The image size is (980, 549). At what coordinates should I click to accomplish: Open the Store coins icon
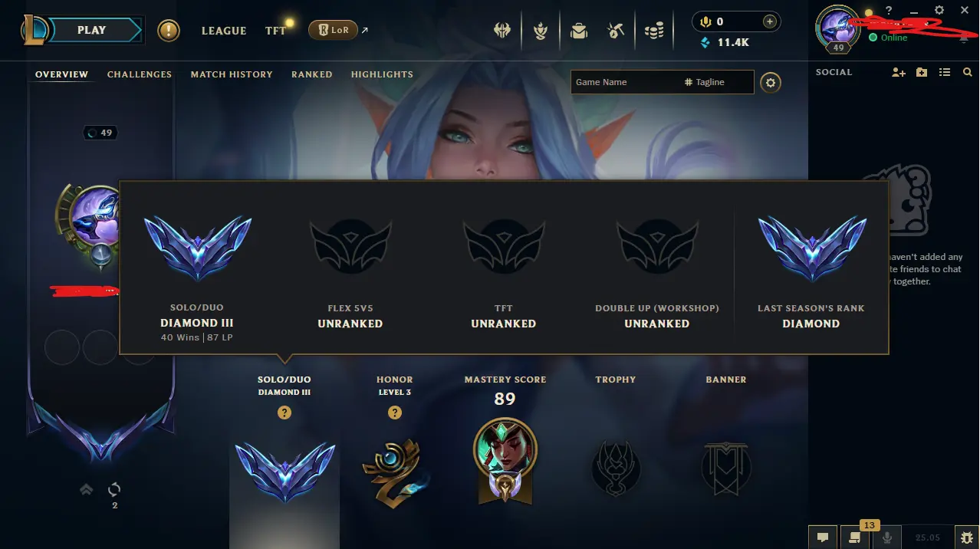coord(654,31)
